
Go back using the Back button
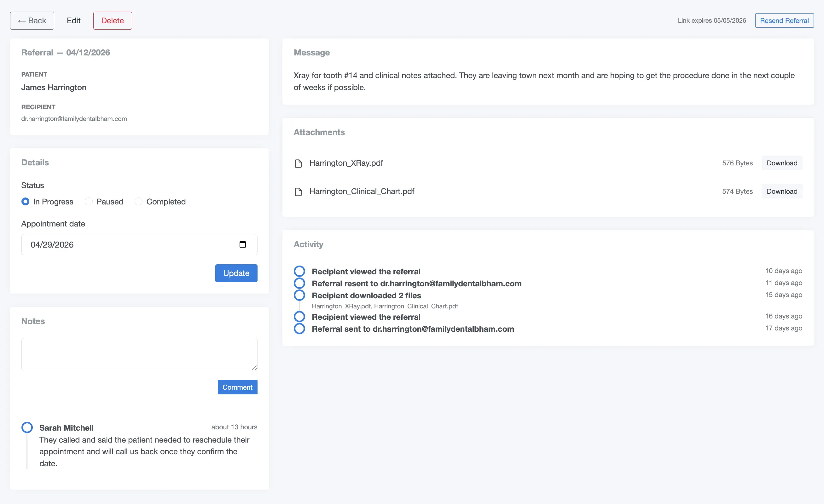coord(32,21)
